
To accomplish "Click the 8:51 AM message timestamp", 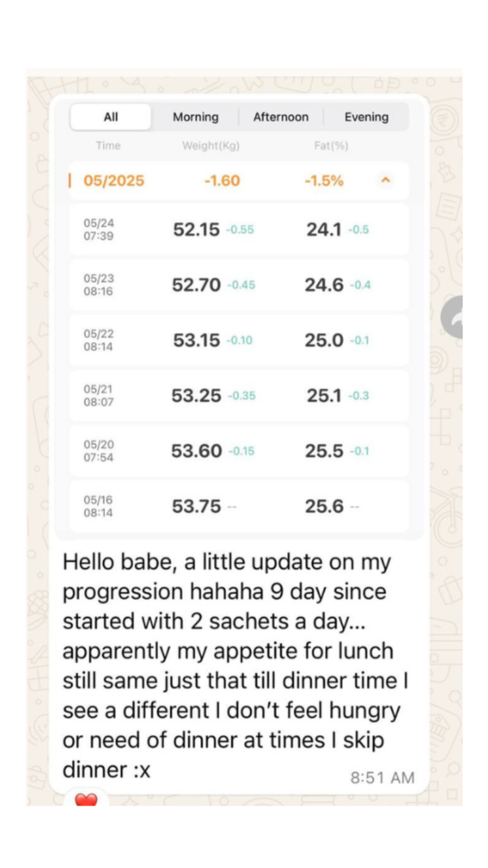I will 382,778.
